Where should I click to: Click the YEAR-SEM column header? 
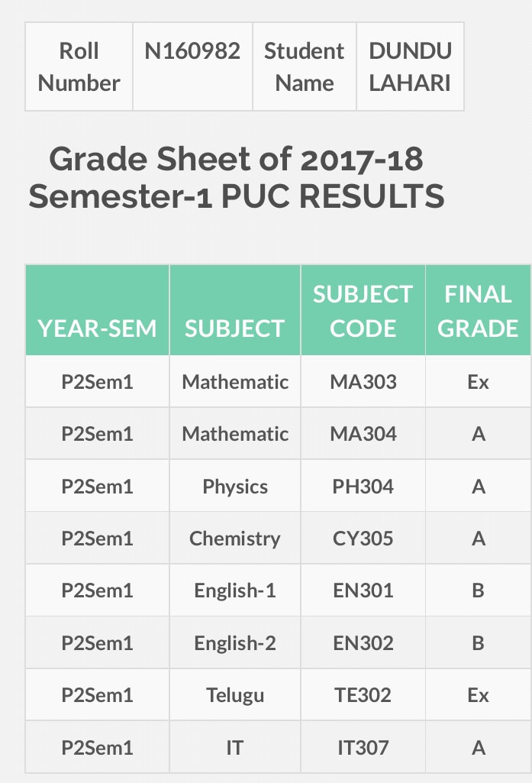(x=98, y=310)
